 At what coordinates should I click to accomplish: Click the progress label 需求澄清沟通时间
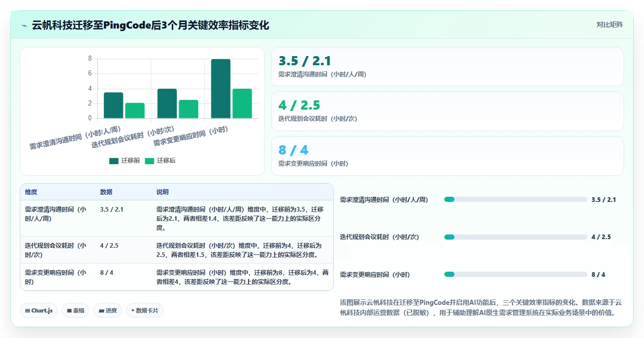coord(384,199)
